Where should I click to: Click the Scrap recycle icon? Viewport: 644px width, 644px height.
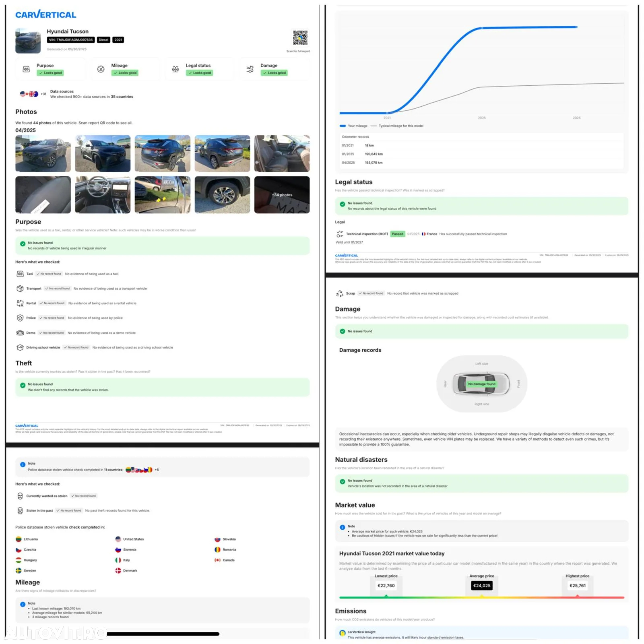coord(340,293)
